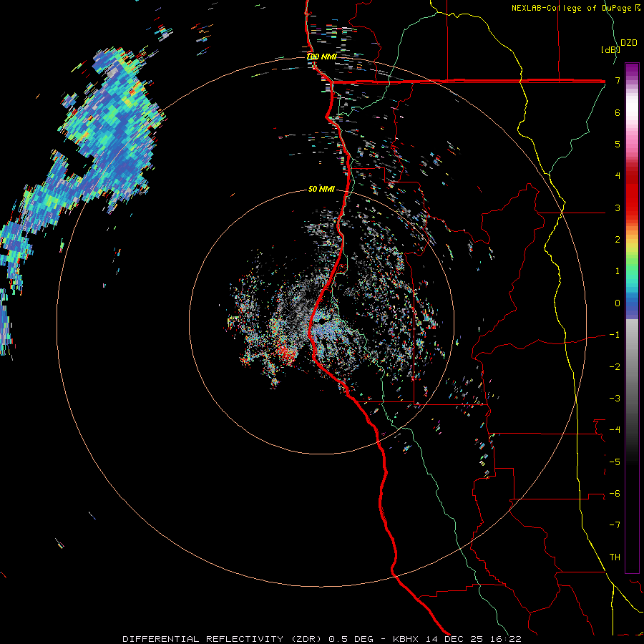Click the 6 value on color scale
Image resolution: width=644 pixels, height=644 pixels.
tap(618, 112)
